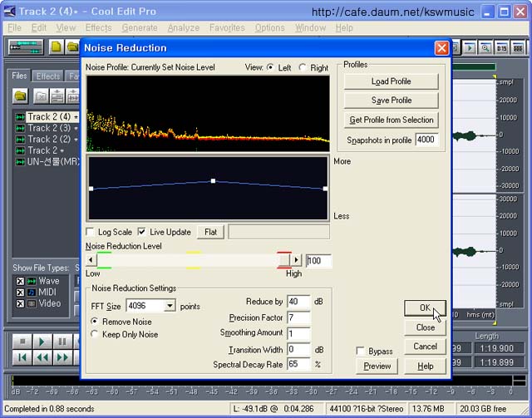Viewport: 532px width, 418px height.
Task: Confirm noise reduction with OK
Action: point(425,307)
